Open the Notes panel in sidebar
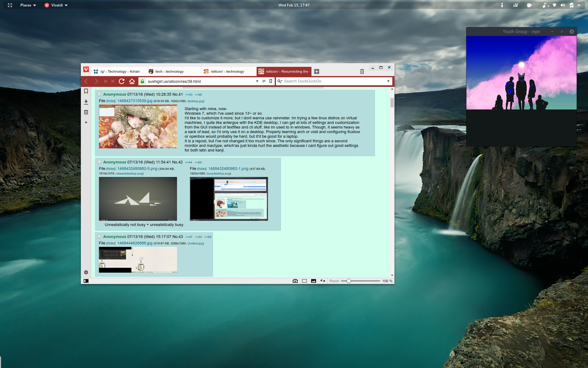The width and height of the screenshot is (588, 368). point(86,112)
